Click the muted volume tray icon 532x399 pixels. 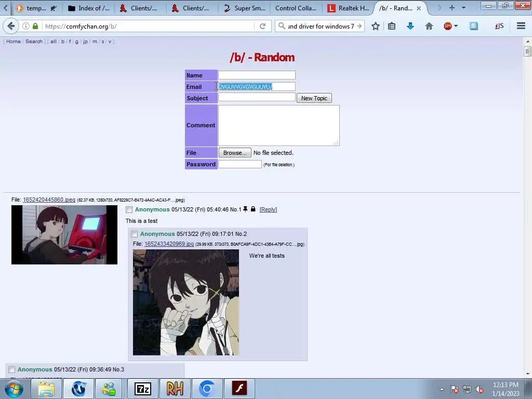point(480,390)
